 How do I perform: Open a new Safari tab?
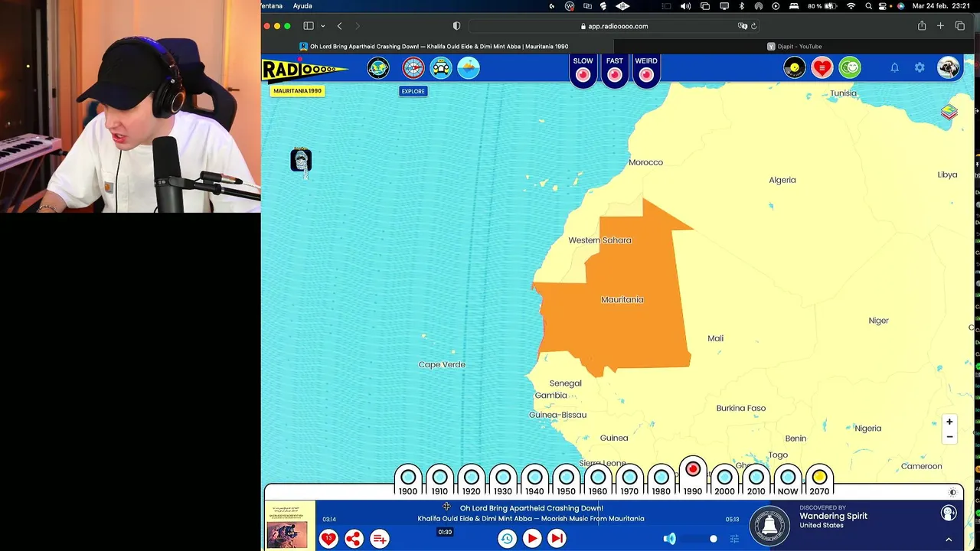coord(940,26)
